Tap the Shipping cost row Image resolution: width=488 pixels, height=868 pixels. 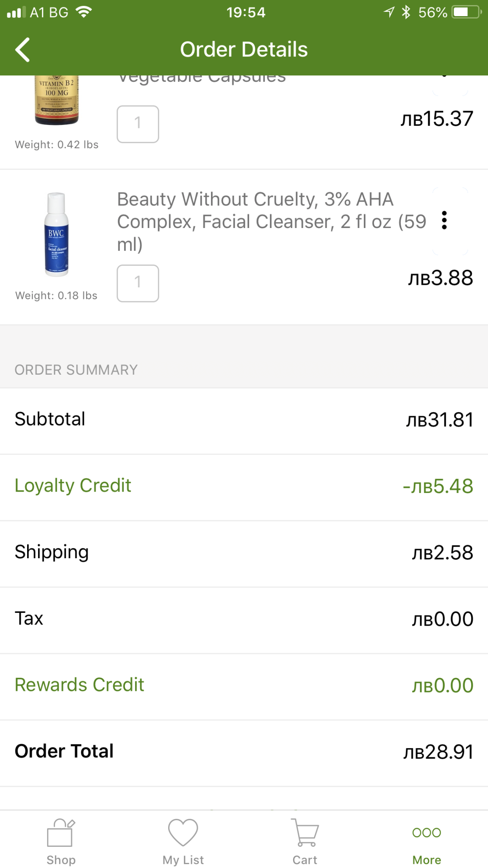[x=244, y=553]
